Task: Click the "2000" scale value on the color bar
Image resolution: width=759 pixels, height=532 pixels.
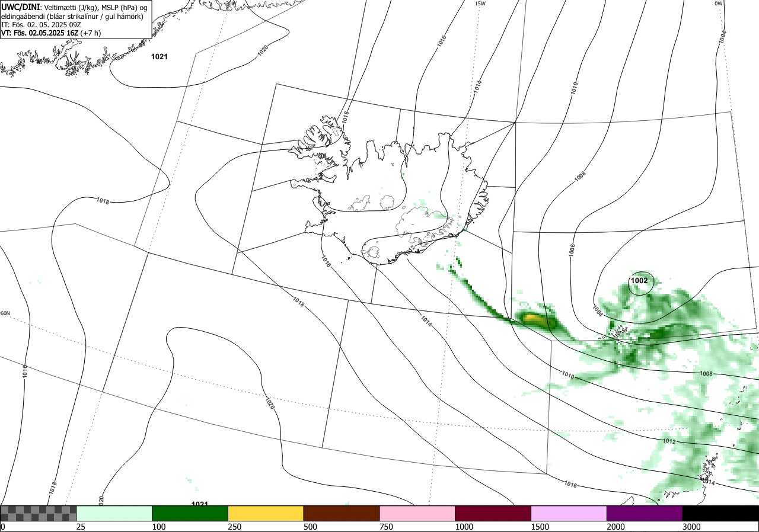Action: [616, 527]
